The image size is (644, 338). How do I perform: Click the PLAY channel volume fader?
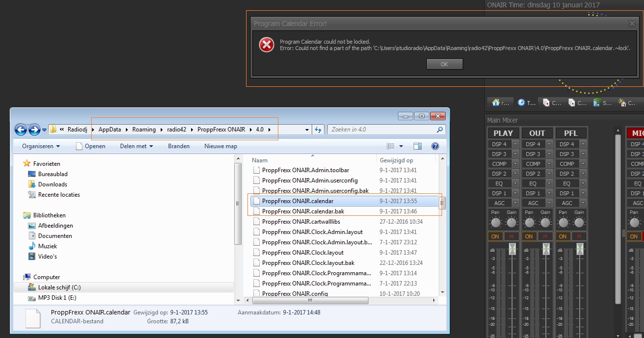512,251
